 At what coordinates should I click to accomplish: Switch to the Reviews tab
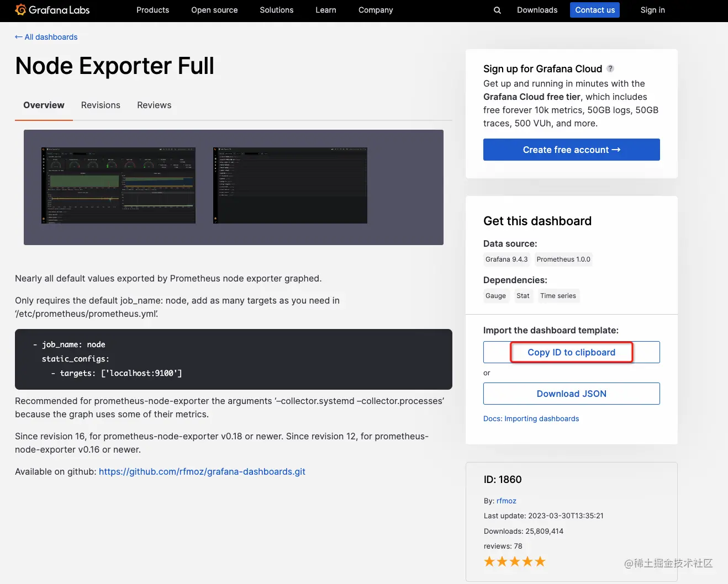tap(154, 105)
